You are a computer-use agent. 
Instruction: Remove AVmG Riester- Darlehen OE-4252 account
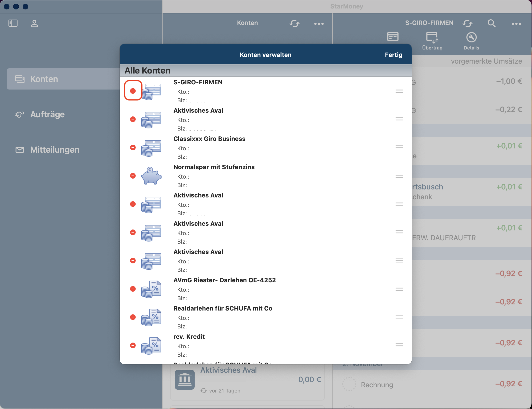[133, 289]
